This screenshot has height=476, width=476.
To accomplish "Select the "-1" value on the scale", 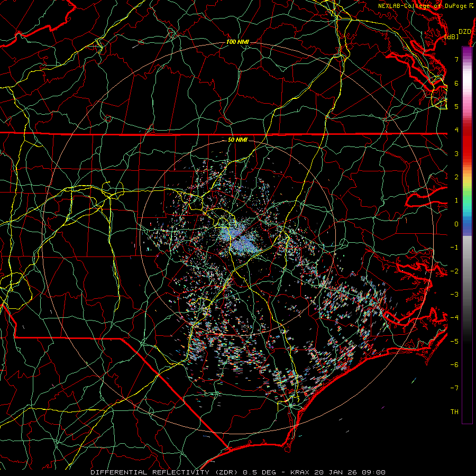I will click(454, 248).
